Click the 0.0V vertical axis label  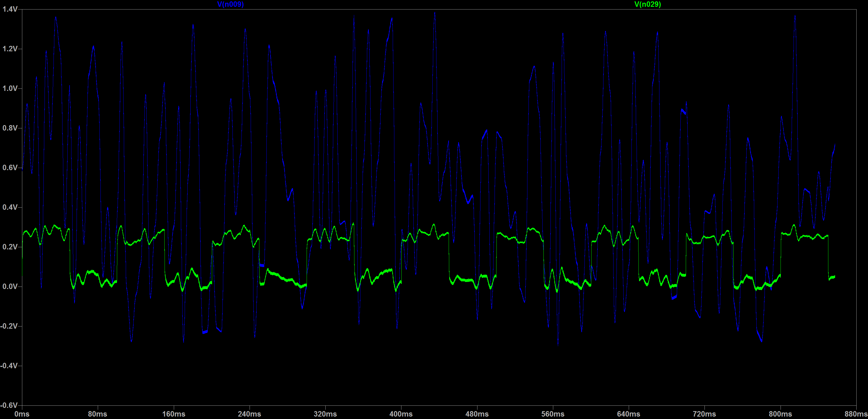click(x=10, y=286)
